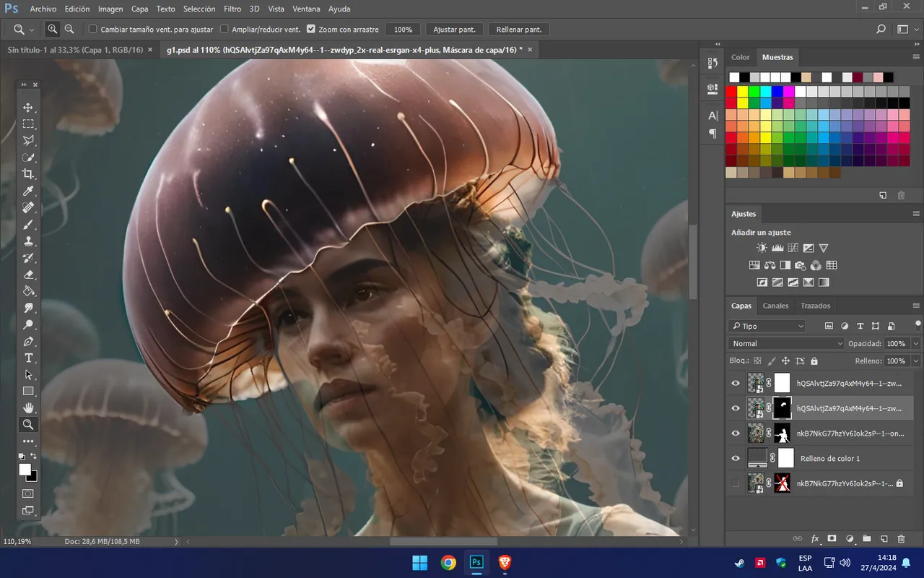Viewport: 924px width, 578px height.
Task: Select the Hand tool
Action: (28, 408)
